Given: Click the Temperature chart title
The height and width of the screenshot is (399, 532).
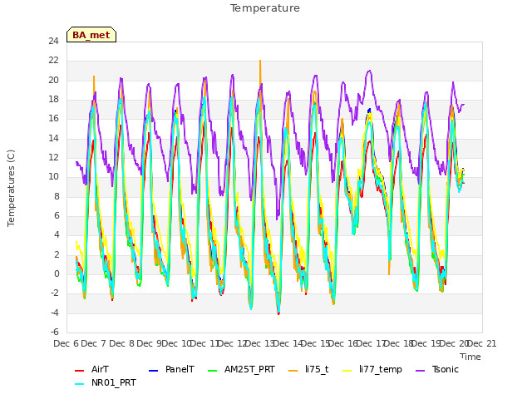Looking at the screenshot, I should point(265,8).
